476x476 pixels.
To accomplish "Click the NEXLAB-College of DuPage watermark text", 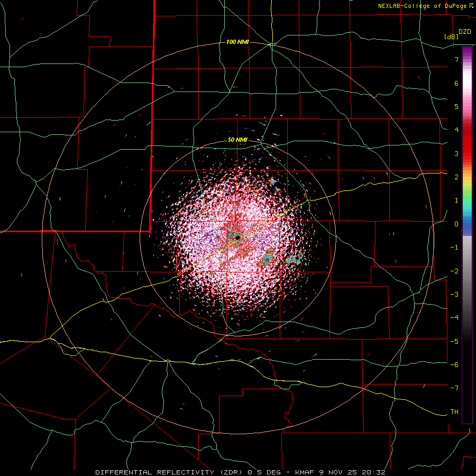I will (x=425, y=6).
